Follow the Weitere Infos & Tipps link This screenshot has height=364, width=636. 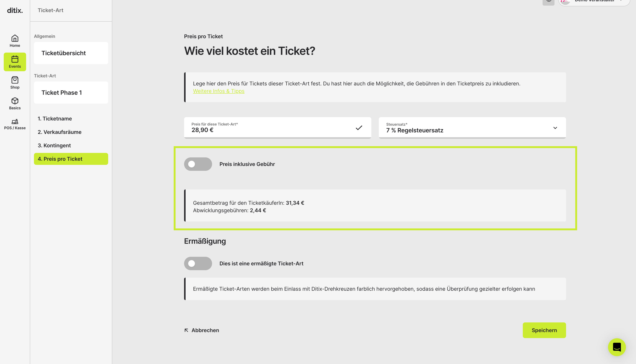tap(219, 91)
